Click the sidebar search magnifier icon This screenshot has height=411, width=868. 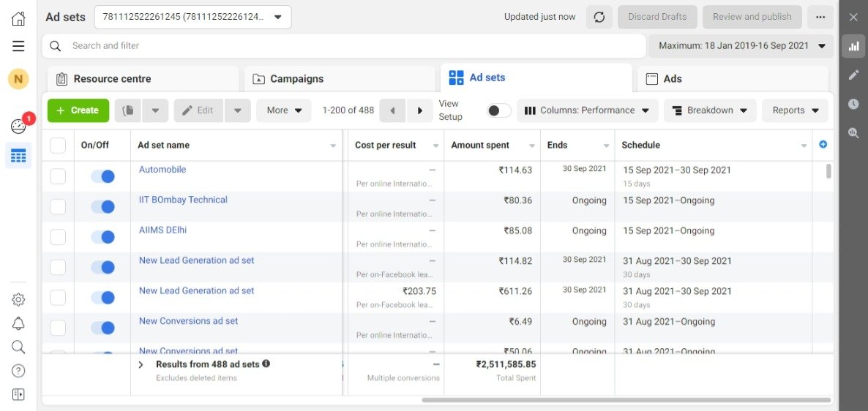tap(18, 347)
